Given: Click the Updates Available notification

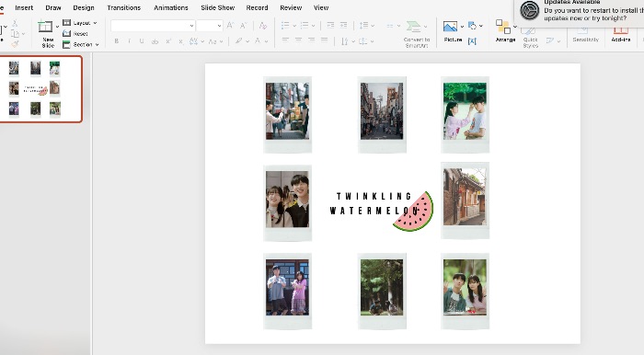Looking at the screenshot, I should tap(579, 11).
